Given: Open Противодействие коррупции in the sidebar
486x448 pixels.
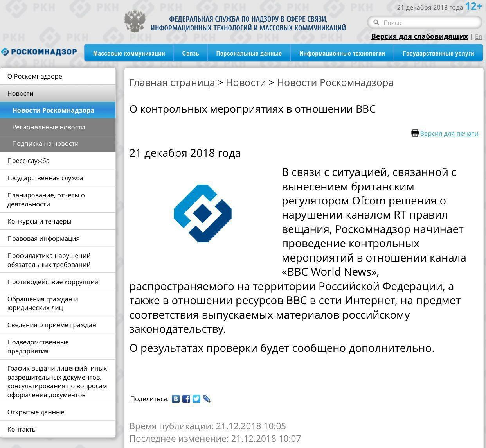Looking at the screenshot, I should [x=58, y=282].
